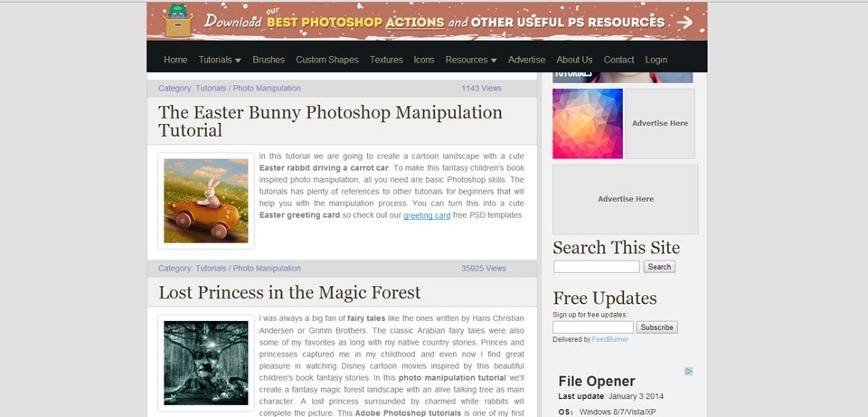
Task: Click the tutorials ad image in sidebar
Action: [x=623, y=78]
